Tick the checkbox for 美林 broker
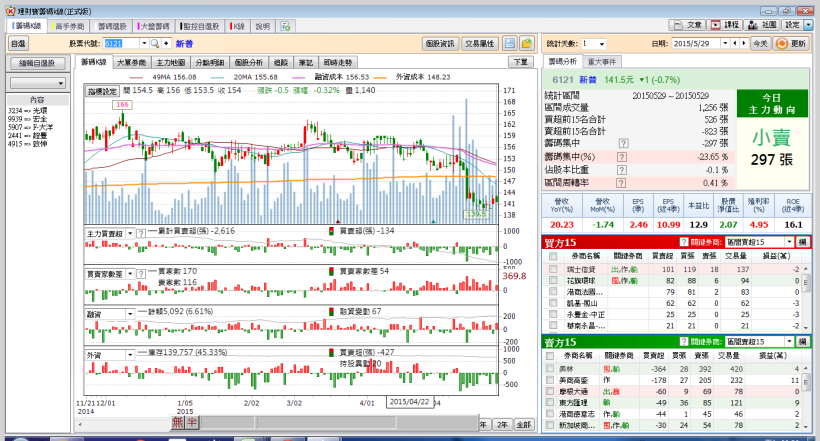Viewport: 820px width, 441px height. pyautogui.click(x=552, y=369)
